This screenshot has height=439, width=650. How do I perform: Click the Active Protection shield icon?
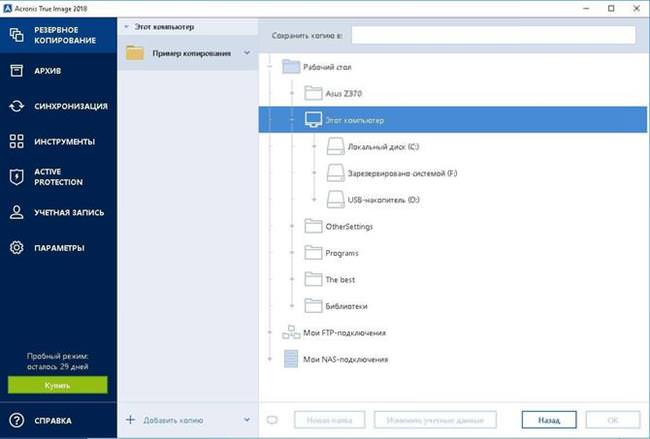(x=17, y=177)
